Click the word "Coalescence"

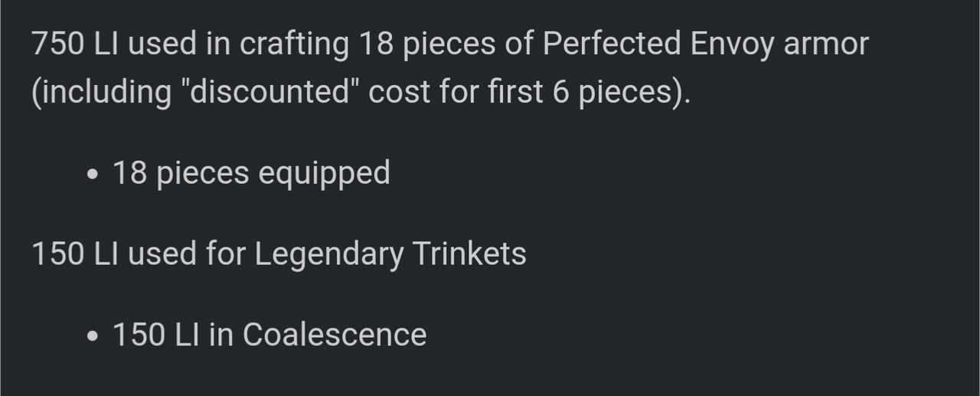coord(335,335)
